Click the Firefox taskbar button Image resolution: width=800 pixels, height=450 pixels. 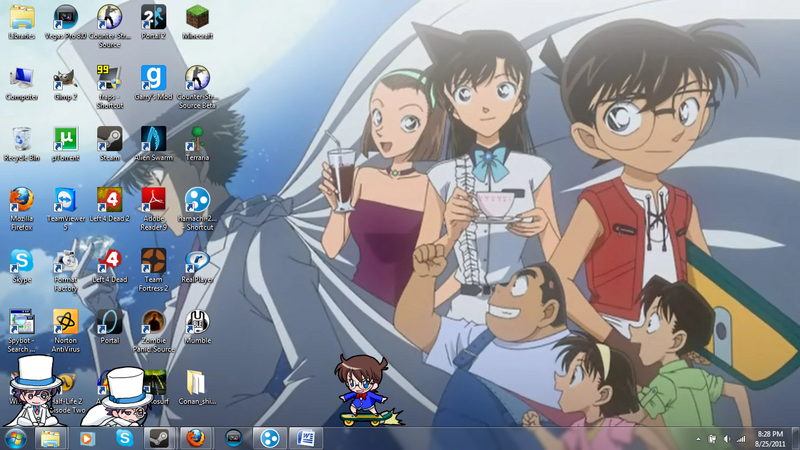coord(195,438)
